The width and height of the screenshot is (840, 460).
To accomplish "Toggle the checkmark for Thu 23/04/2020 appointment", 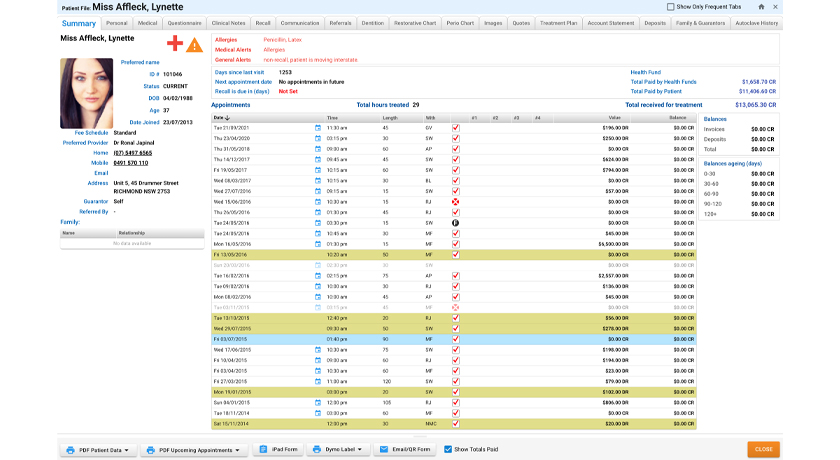I will pos(455,138).
